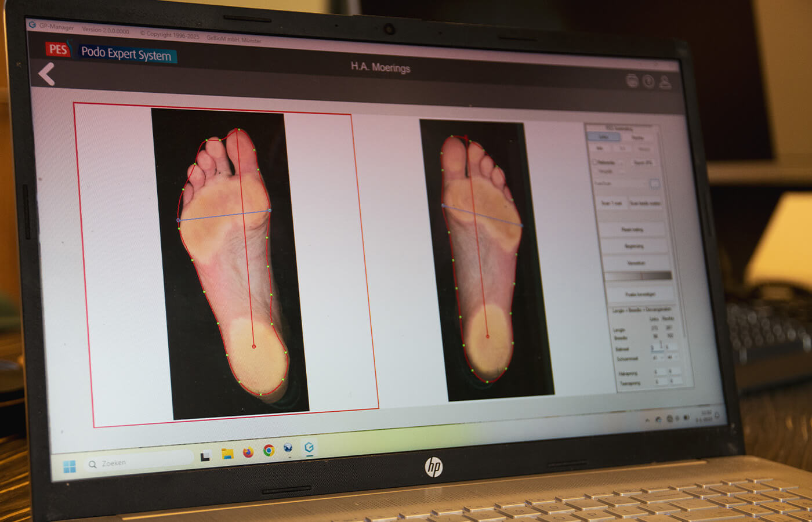The height and width of the screenshot is (522, 812).
Task: Click the Scan beide voeten button
Action: [x=645, y=204]
